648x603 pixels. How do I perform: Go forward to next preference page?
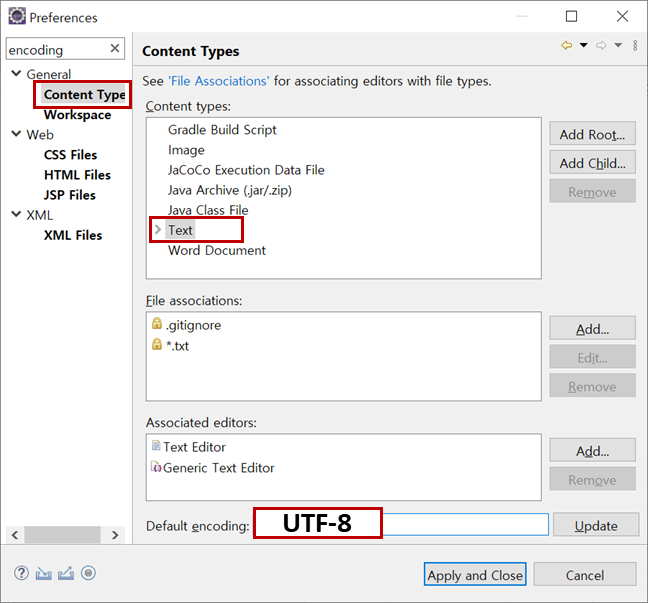coord(601,45)
